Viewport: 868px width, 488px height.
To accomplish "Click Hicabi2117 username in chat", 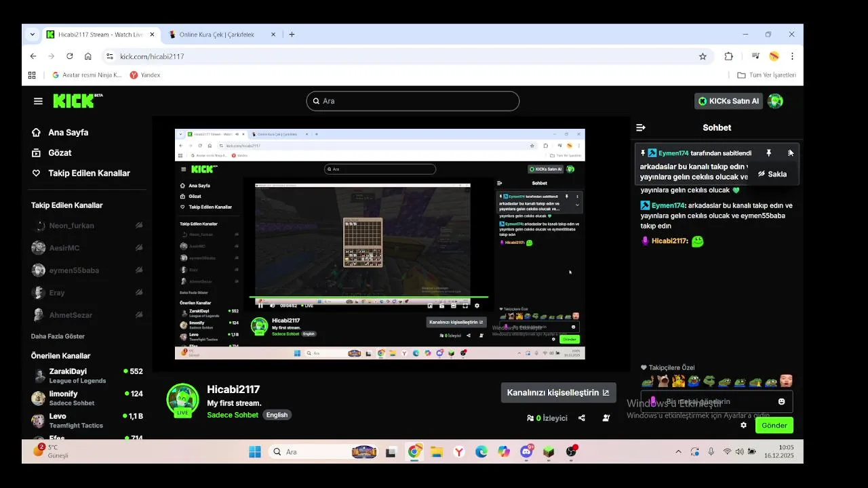I will pos(669,241).
